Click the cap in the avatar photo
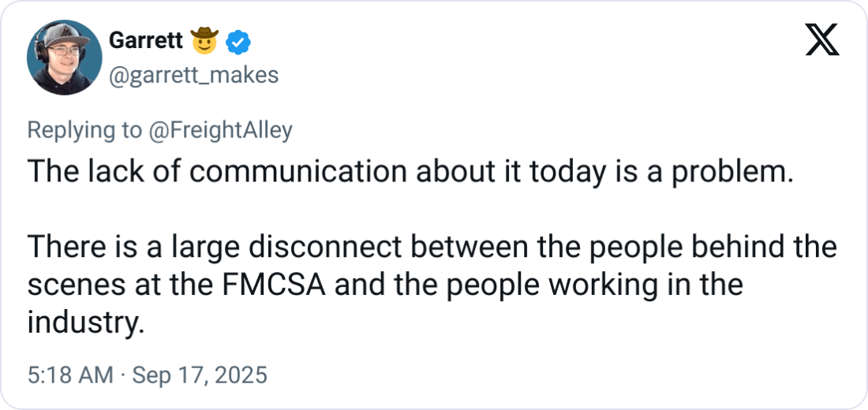Screen dimensions: 868x410 (x=66, y=35)
